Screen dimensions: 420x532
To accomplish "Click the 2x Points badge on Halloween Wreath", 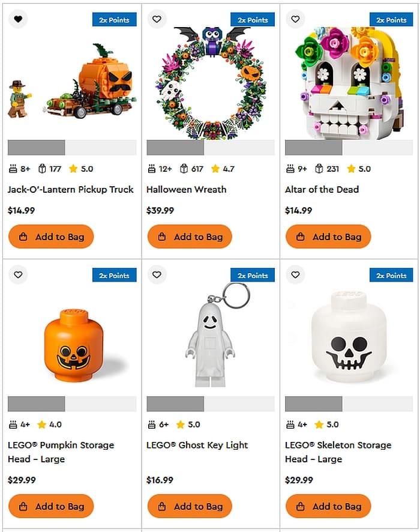I will (x=253, y=20).
